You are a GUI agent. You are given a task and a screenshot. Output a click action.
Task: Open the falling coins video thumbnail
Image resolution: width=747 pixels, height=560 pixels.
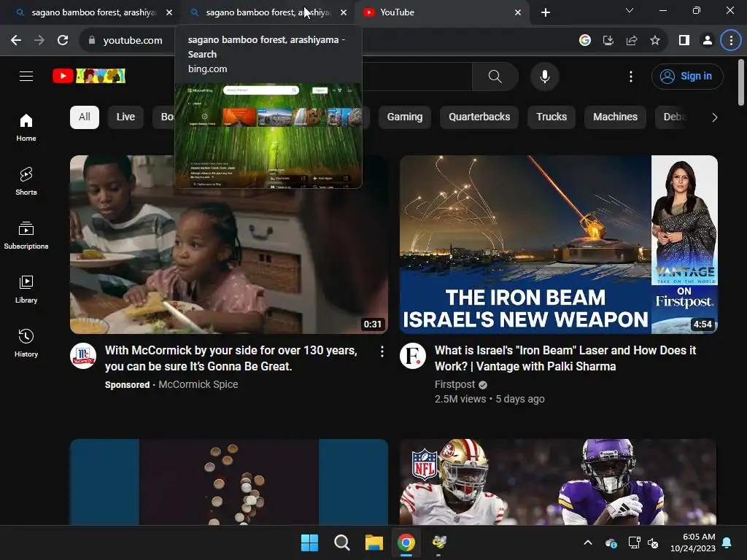coord(228,482)
